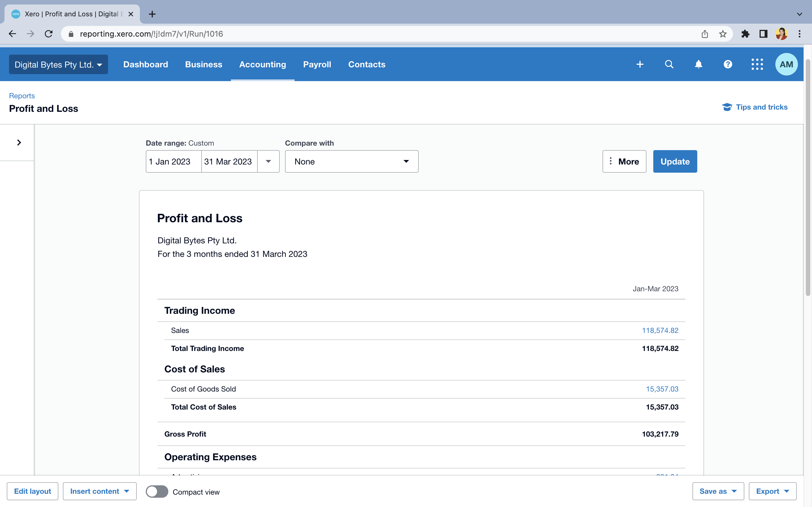
Task: Open notifications bell icon
Action: (699, 65)
